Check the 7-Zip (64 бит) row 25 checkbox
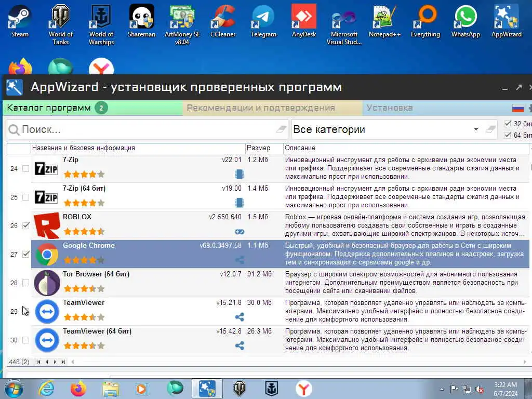 [26, 197]
